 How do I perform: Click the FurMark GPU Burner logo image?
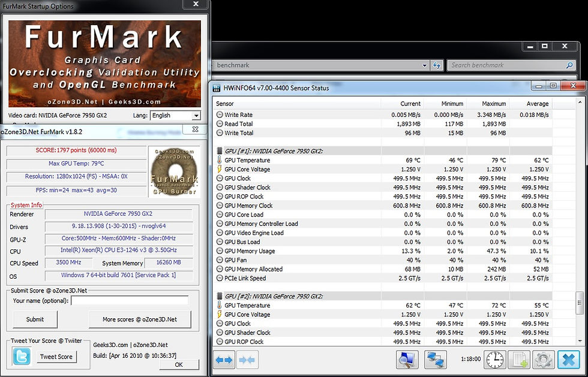coord(174,171)
